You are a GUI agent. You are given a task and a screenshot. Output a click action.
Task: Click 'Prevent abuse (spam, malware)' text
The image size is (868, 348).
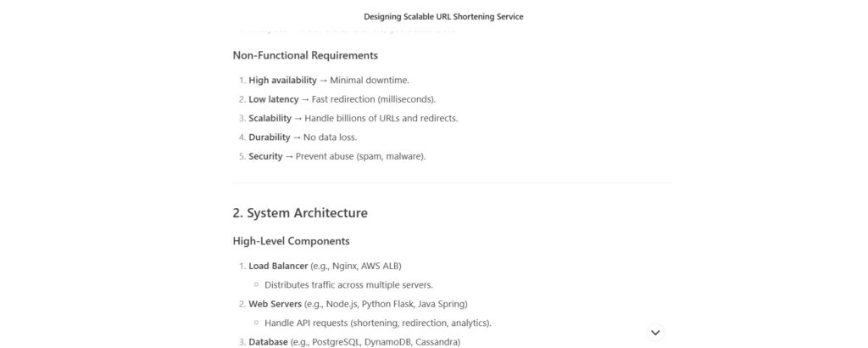coord(361,156)
